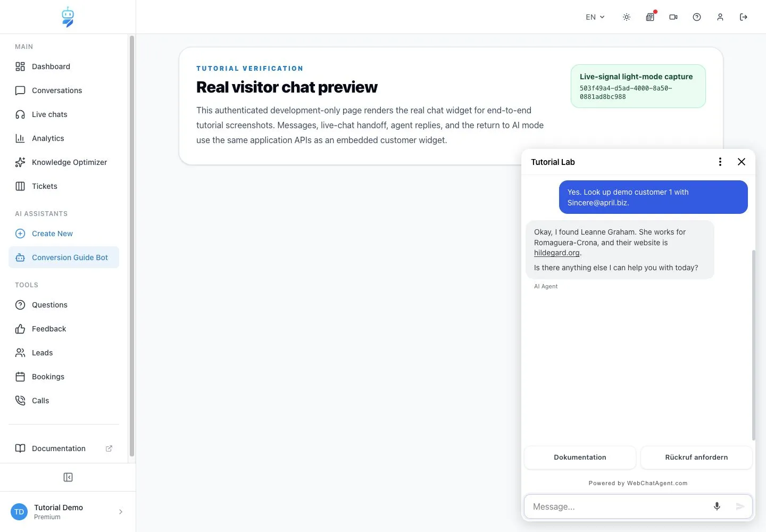Click the Live-signal light-mode capture badge
This screenshot has height=532, width=766.
point(638,86)
